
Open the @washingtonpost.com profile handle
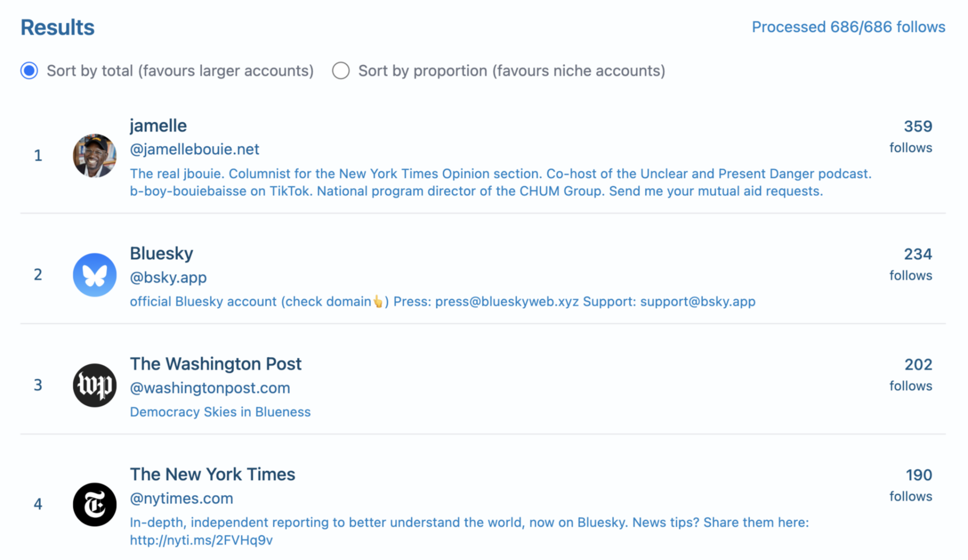tap(210, 388)
